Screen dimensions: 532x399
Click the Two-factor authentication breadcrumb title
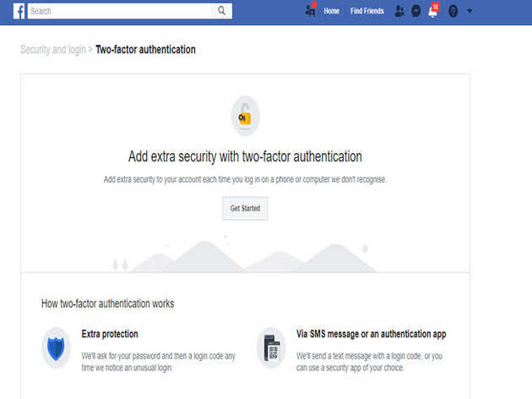[x=145, y=50]
